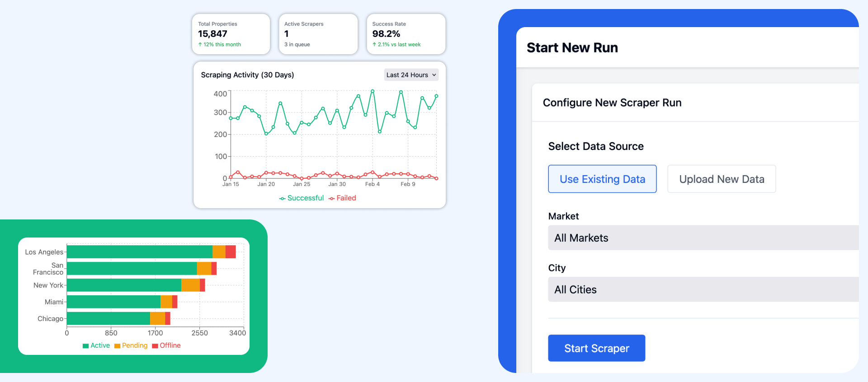Toggle the Failed series in the legend
Image resolution: width=868 pixels, height=382 pixels.
tap(342, 198)
